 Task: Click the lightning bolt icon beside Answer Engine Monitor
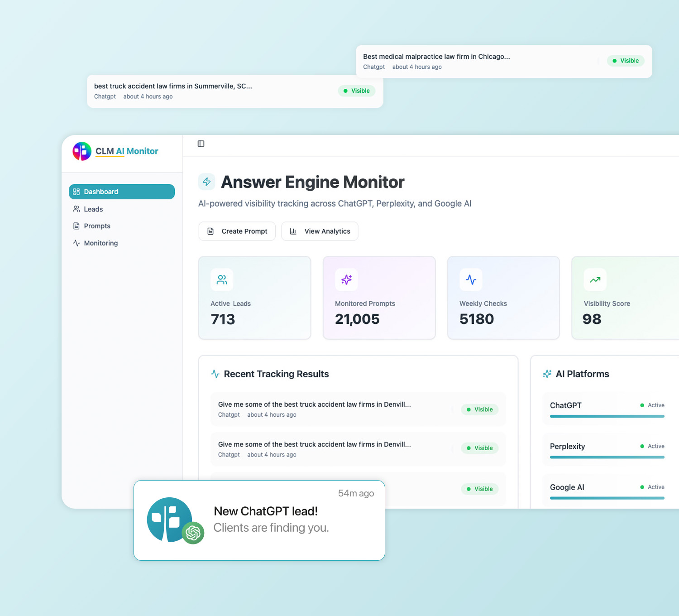coord(207,182)
